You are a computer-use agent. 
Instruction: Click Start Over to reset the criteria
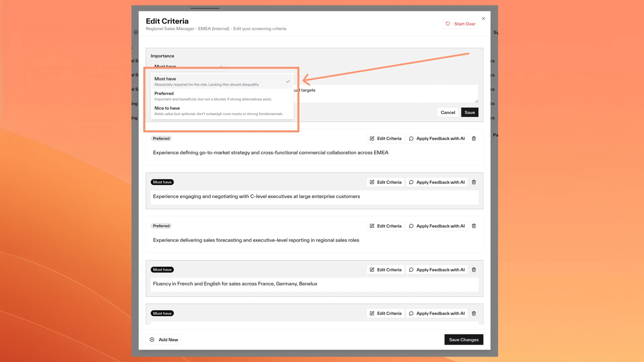click(461, 24)
